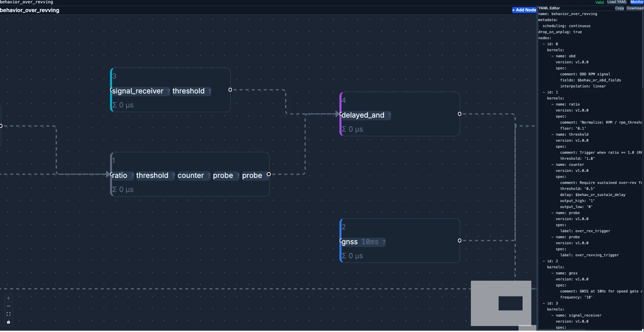The width and height of the screenshot is (644, 332).
Task: Click YAML line "output_high: '1'"
Action: pos(577,201)
